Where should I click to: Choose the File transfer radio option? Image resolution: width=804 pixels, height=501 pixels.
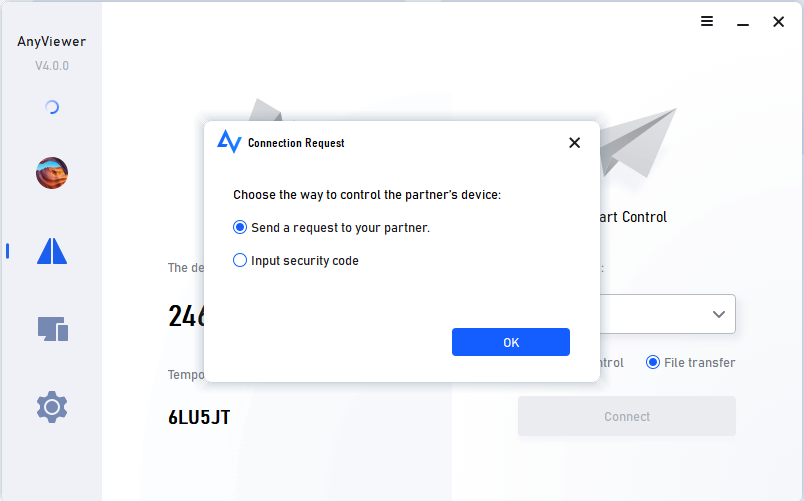pyautogui.click(x=690, y=363)
